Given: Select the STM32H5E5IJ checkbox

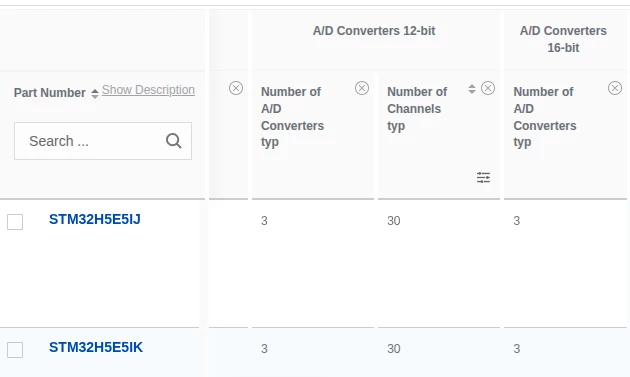Looking at the screenshot, I should [15, 221].
